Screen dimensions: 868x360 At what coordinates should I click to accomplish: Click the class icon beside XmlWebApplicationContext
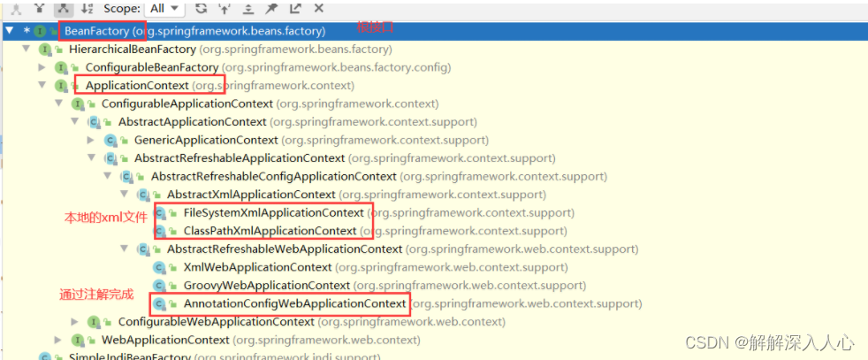(x=160, y=267)
